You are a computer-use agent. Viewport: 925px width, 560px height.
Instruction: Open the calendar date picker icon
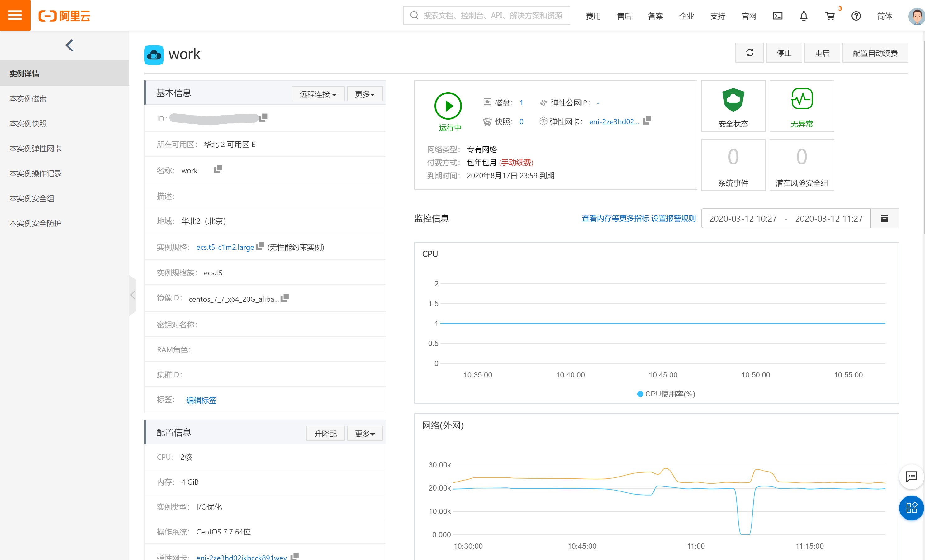pos(885,218)
